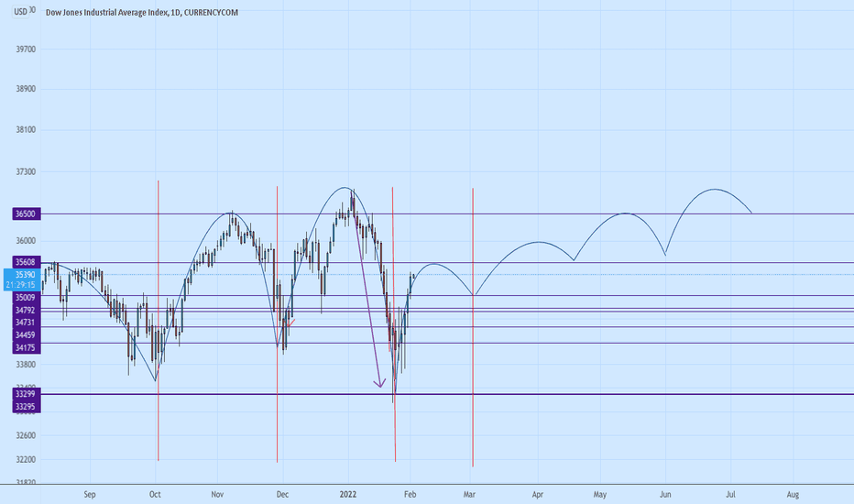Select the projected arc peaking in April
The width and height of the screenshot is (854, 504).
tap(538, 242)
